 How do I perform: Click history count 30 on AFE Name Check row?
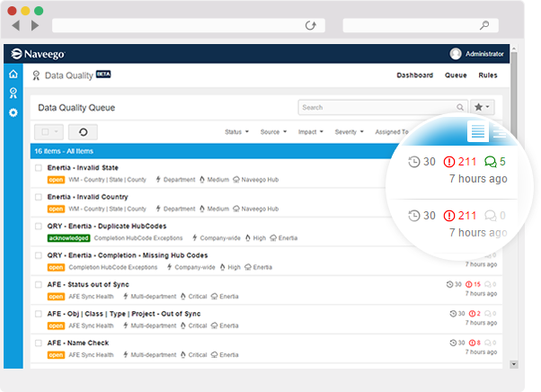tap(457, 343)
